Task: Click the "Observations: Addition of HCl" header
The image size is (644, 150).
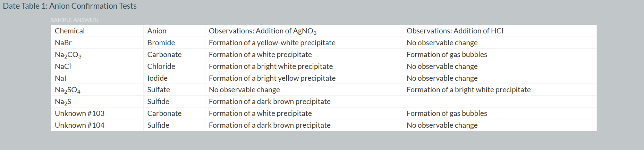Action: click(455, 31)
